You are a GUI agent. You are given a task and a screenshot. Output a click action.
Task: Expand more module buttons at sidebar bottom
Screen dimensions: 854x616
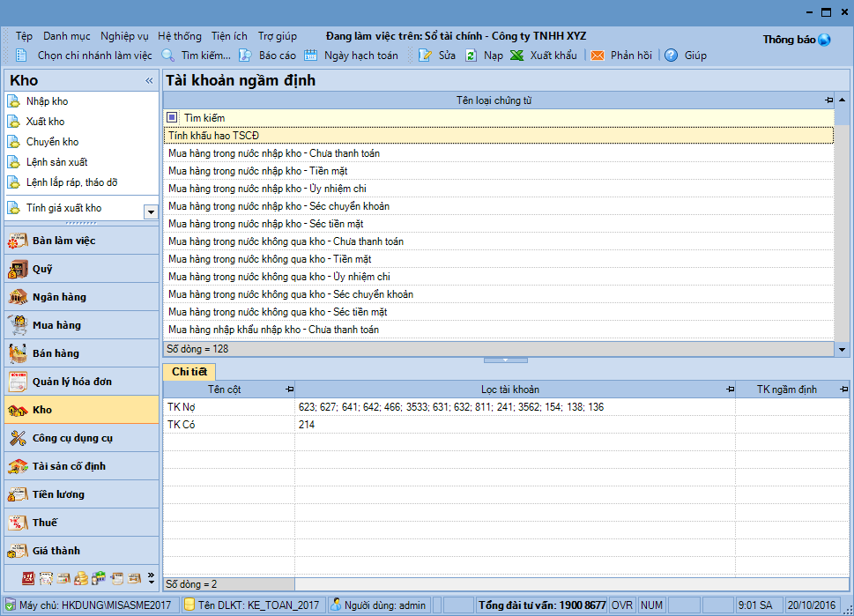151,578
